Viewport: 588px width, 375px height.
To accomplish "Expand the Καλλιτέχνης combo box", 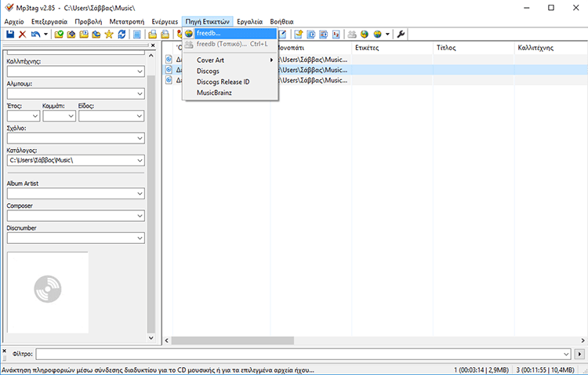I will coord(140,71).
